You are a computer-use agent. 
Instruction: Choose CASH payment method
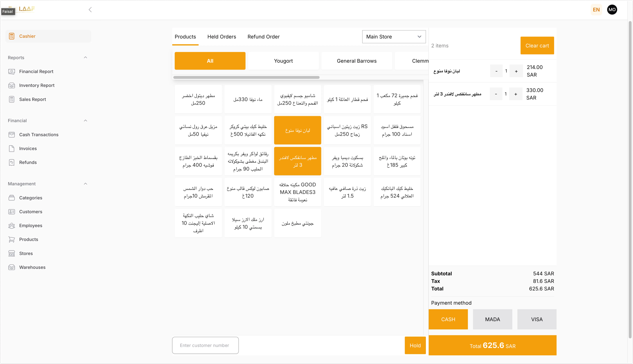[448, 319]
